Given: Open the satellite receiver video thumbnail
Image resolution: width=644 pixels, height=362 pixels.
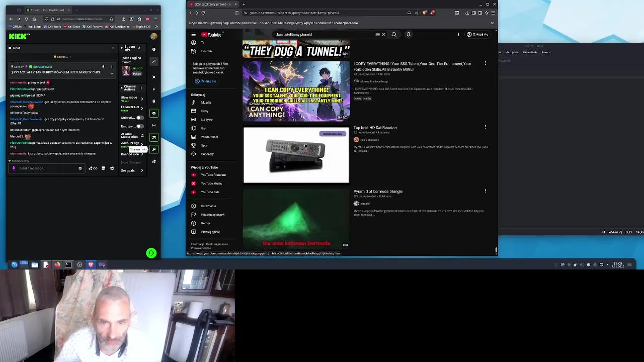Looking at the screenshot, I should [296, 155].
